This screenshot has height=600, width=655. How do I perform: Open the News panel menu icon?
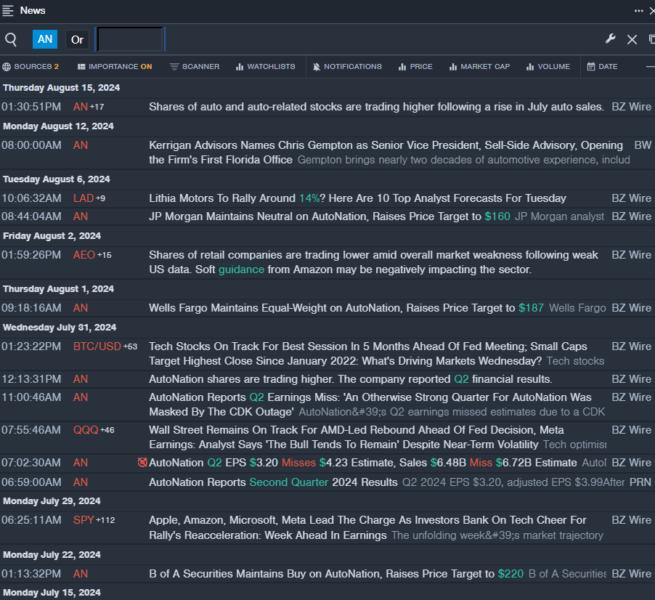click(8, 10)
